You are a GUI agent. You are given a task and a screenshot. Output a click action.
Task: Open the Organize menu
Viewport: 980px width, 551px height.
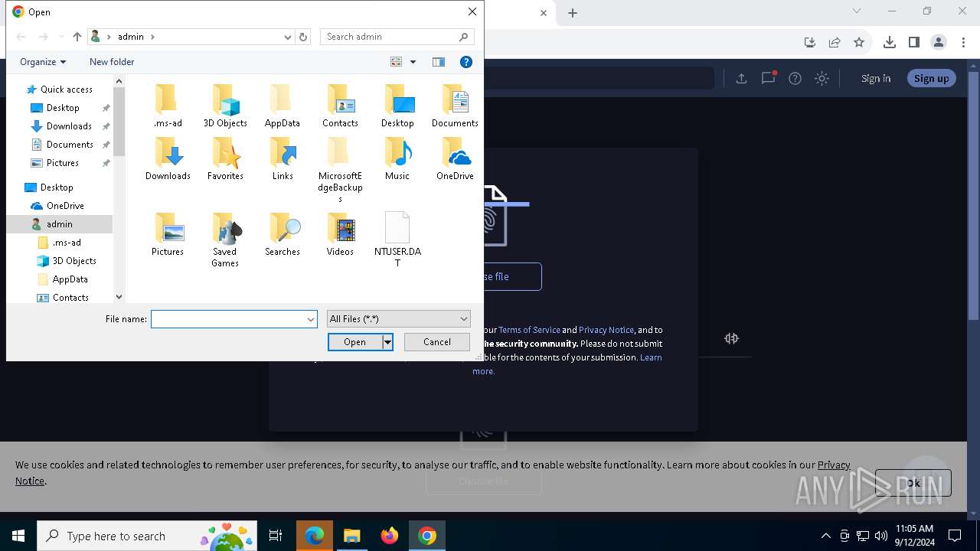pos(43,62)
